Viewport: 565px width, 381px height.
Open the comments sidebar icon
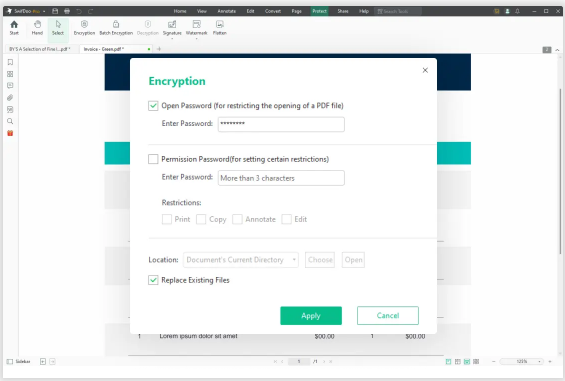[x=10, y=85]
